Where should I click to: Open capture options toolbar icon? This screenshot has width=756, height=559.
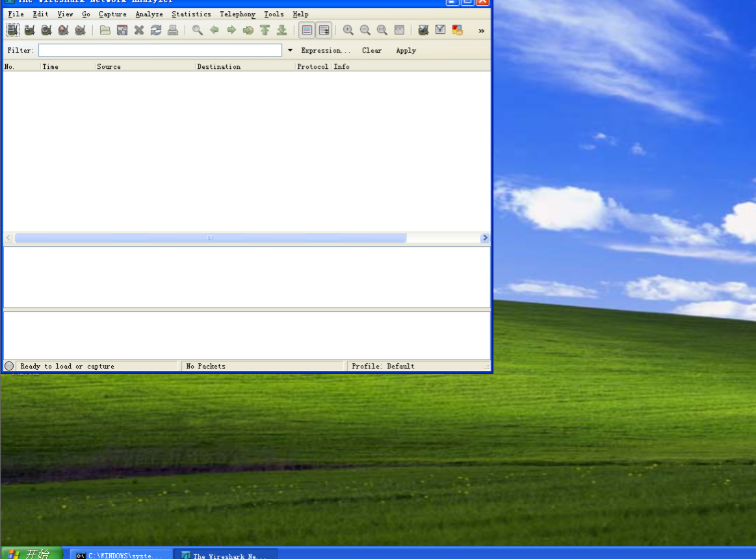point(30,30)
